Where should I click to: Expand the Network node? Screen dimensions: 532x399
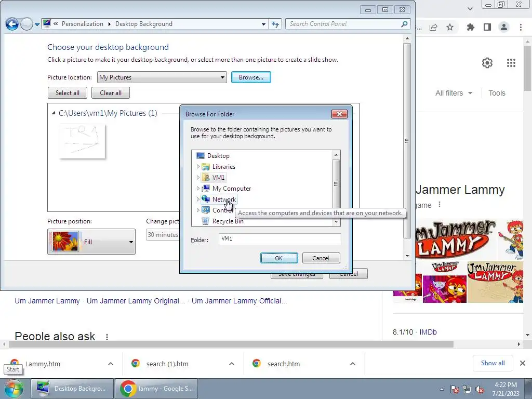click(x=198, y=199)
